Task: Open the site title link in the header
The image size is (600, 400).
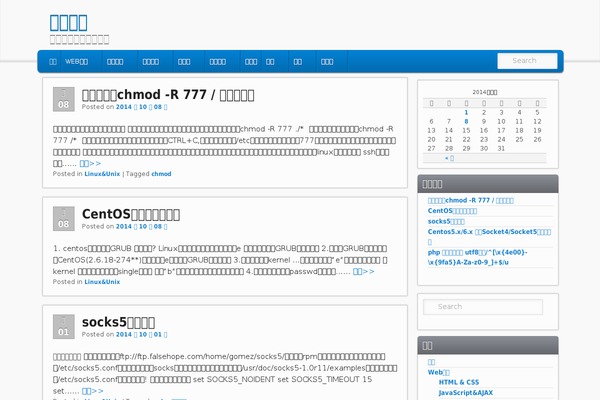Action: [x=68, y=23]
